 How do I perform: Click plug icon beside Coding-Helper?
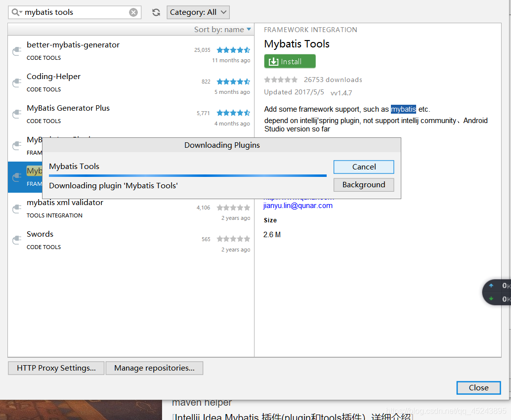point(17,83)
